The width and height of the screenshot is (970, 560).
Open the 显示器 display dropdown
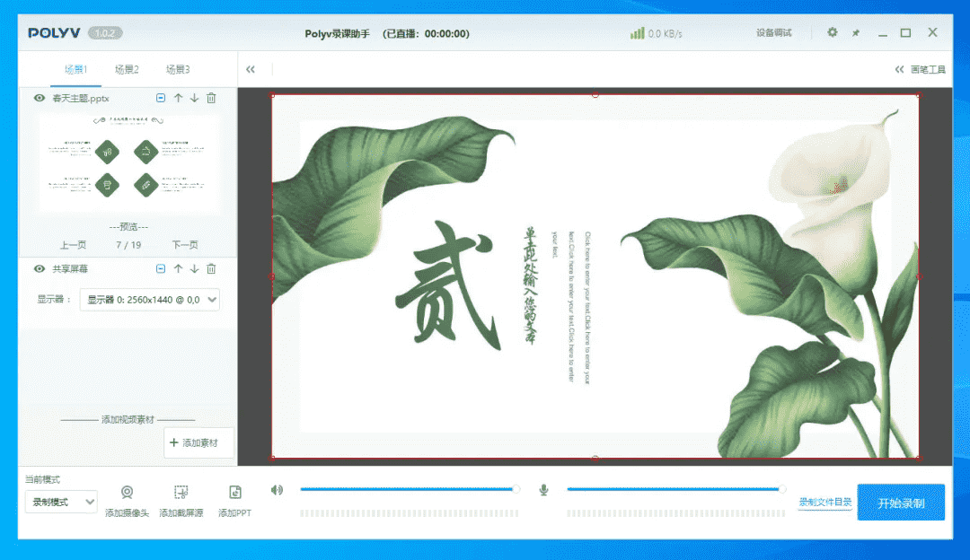[x=149, y=300]
